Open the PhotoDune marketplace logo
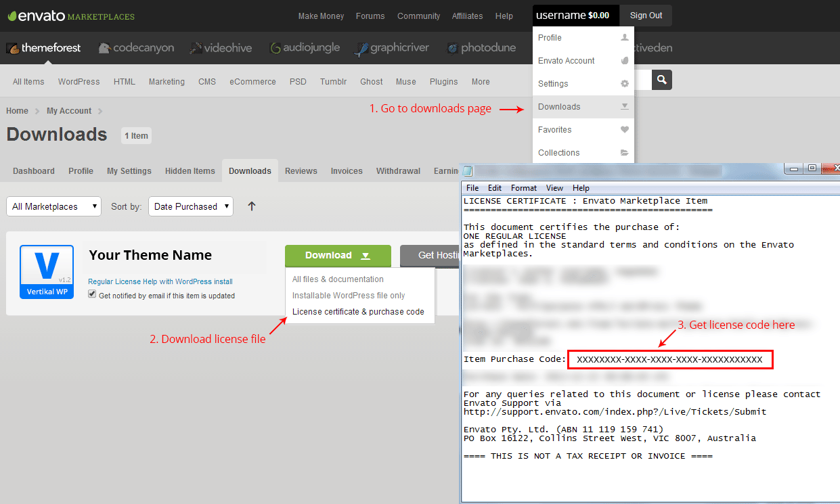Image resolution: width=840 pixels, height=504 pixels. tap(481, 48)
